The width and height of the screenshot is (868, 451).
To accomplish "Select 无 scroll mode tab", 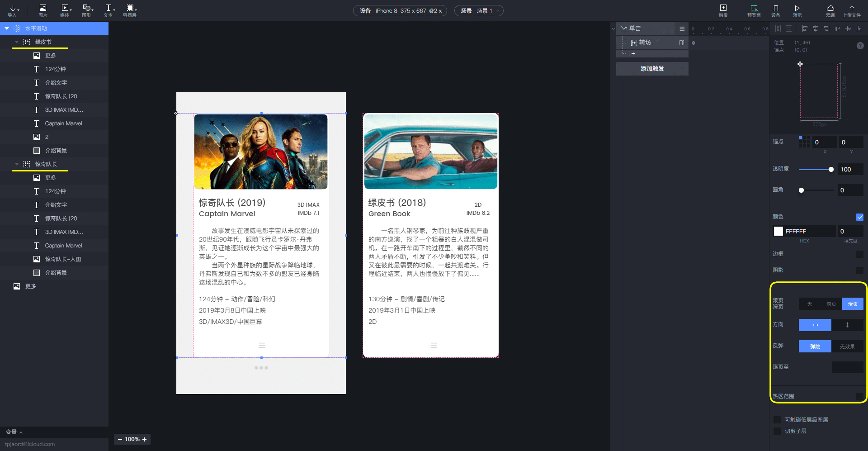I will (810, 304).
